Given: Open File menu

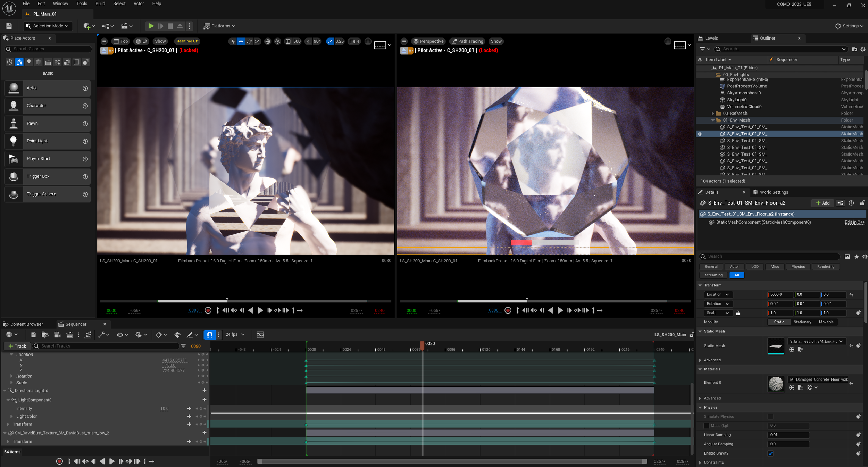Looking at the screenshot, I should 26,4.
